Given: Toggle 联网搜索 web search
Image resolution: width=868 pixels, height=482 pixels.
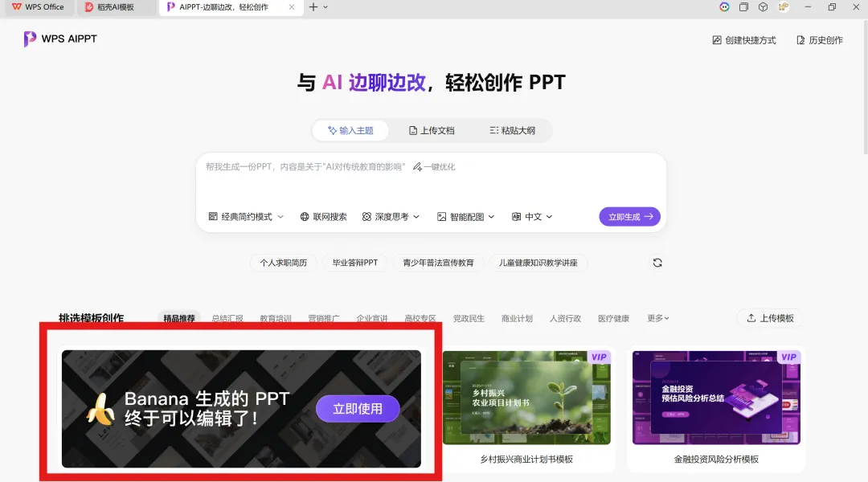Looking at the screenshot, I should 323,217.
